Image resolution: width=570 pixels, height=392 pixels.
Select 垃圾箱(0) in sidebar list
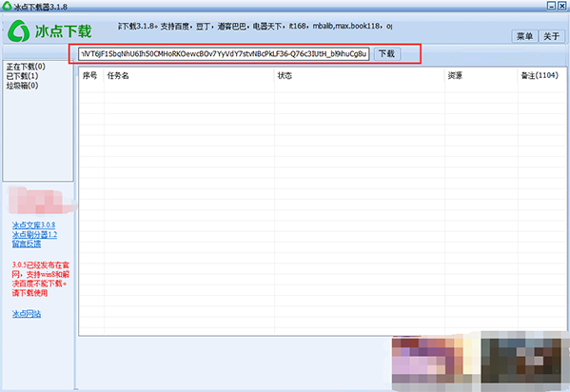[22, 86]
